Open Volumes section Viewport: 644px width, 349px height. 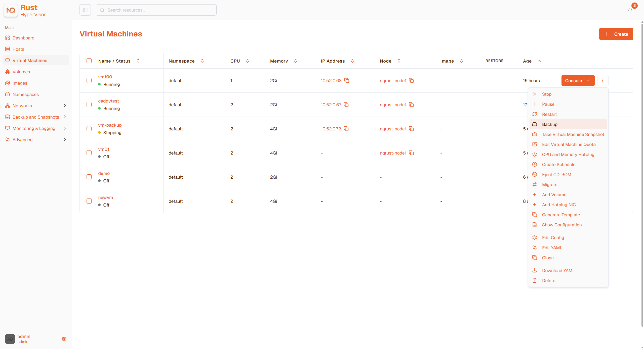coord(36,72)
